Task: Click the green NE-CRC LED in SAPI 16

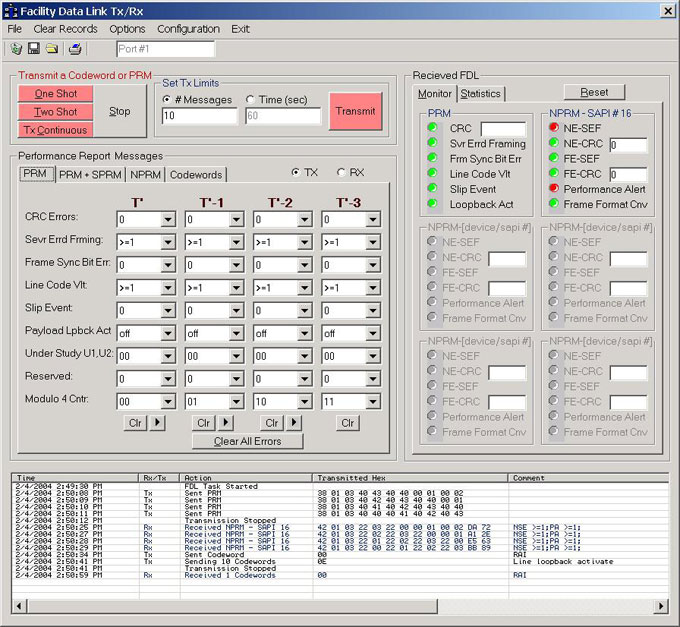Action: tap(554, 143)
